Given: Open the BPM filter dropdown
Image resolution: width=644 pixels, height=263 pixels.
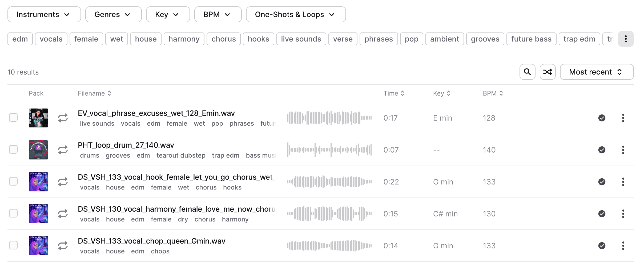Looking at the screenshot, I should 218,15.
